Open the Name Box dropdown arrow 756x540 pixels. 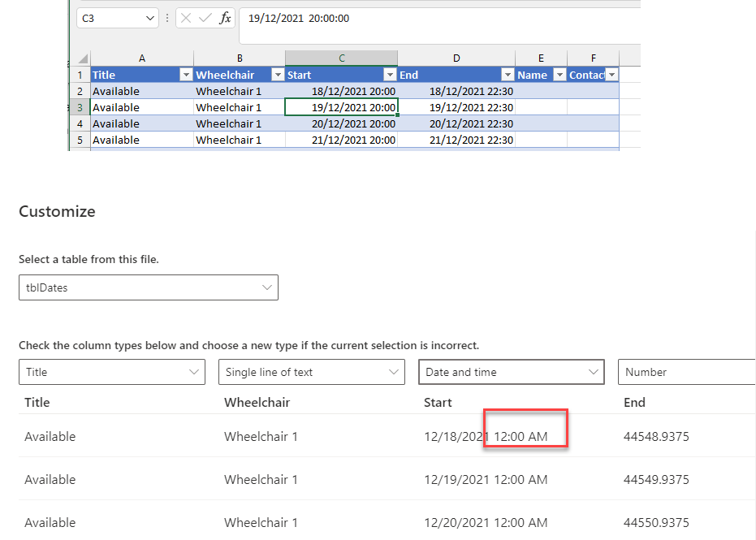point(149,19)
